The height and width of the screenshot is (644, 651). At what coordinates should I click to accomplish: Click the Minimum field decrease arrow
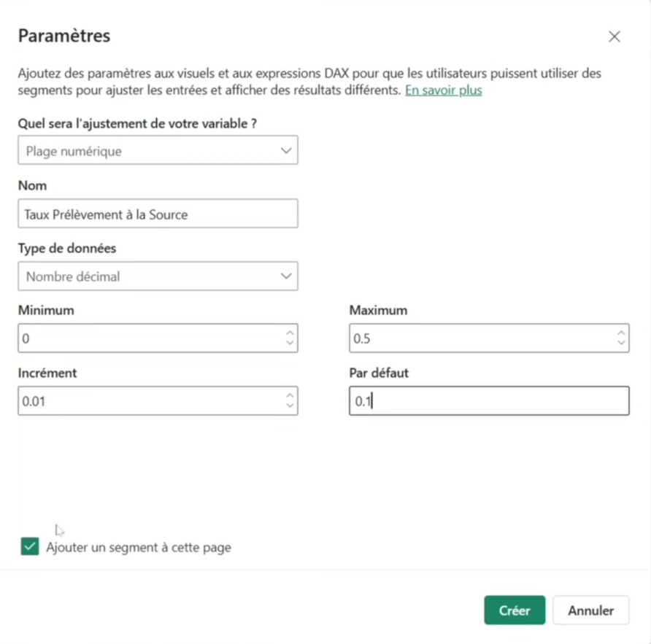(x=290, y=343)
